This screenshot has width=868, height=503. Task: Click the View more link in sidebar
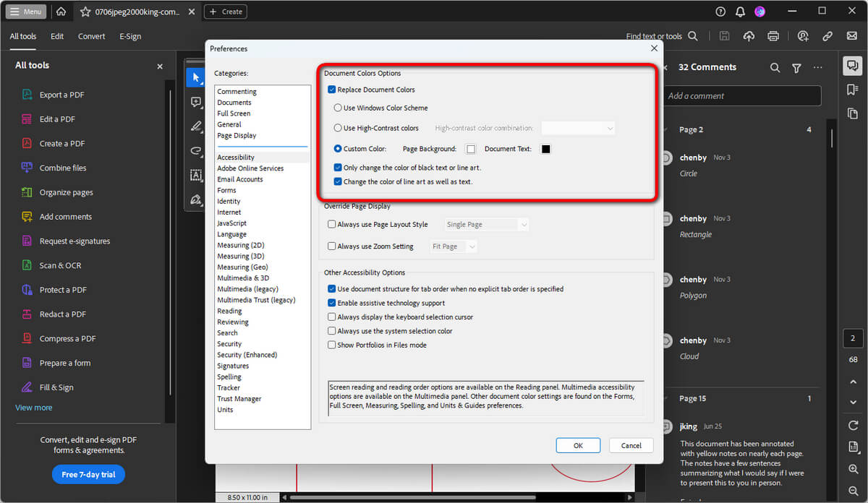pyautogui.click(x=33, y=407)
